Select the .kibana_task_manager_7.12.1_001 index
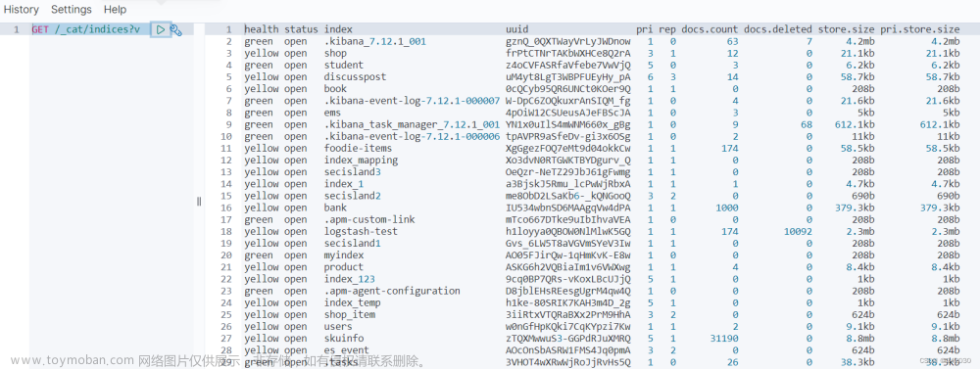 pyautogui.click(x=412, y=124)
